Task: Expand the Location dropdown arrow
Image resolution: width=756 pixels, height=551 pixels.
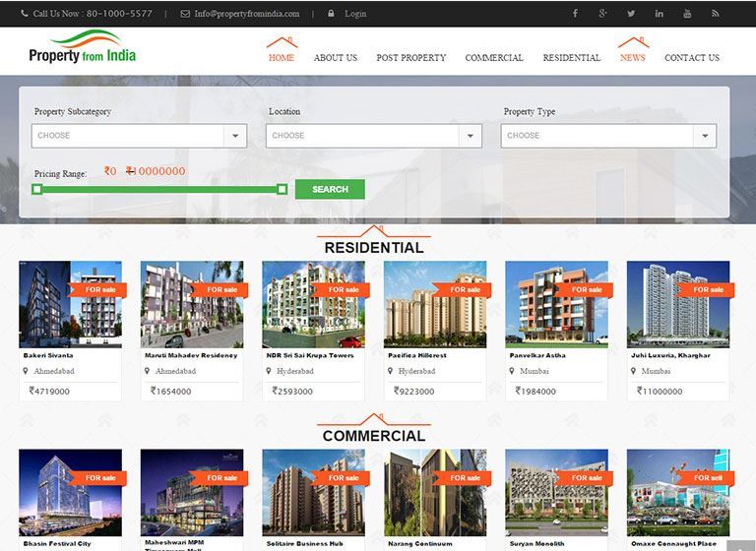Action: tap(470, 136)
